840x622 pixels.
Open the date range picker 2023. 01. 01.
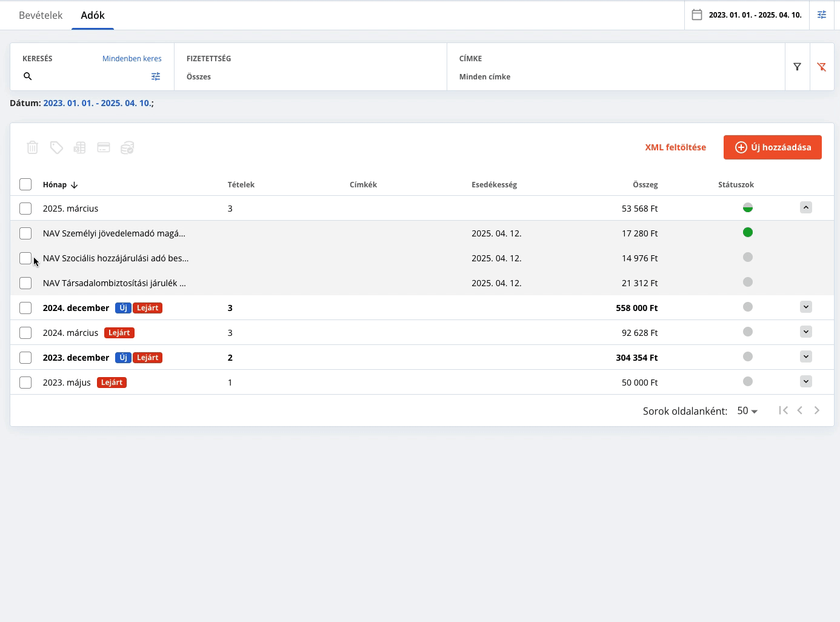coord(747,15)
